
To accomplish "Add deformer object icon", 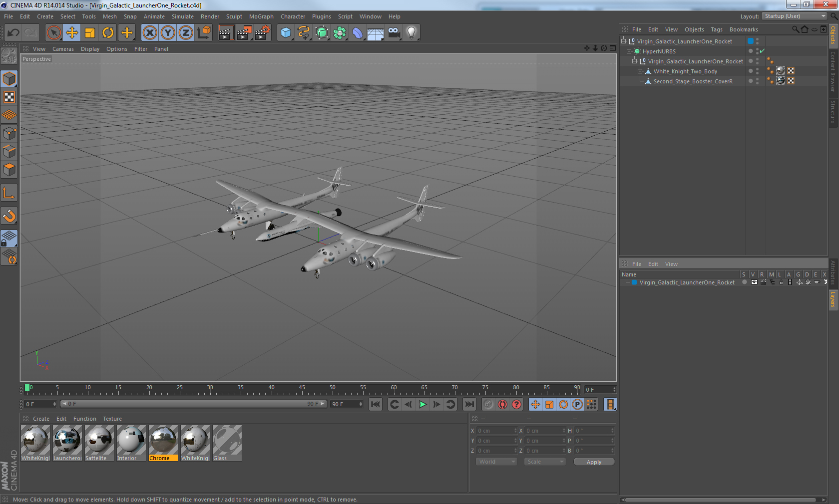I will point(358,33).
